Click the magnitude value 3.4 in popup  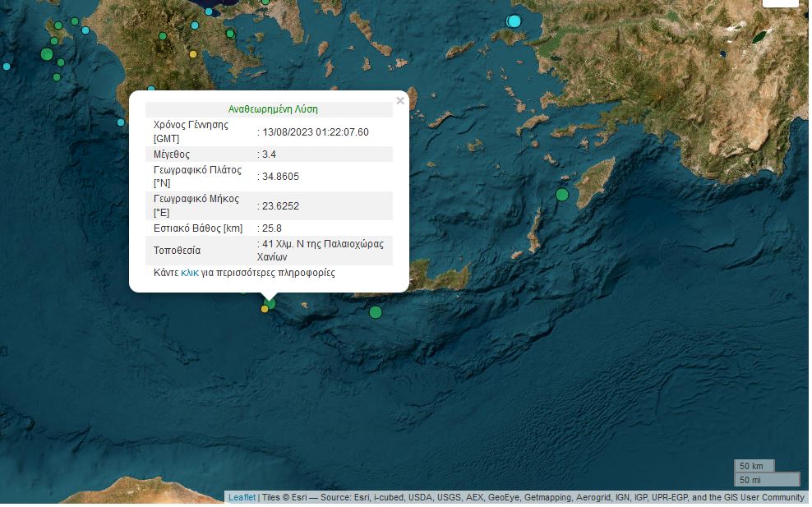click(270, 154)
